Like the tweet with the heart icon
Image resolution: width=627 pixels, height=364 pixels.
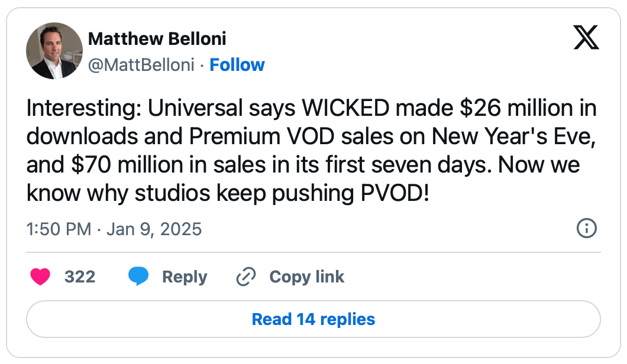40,277
